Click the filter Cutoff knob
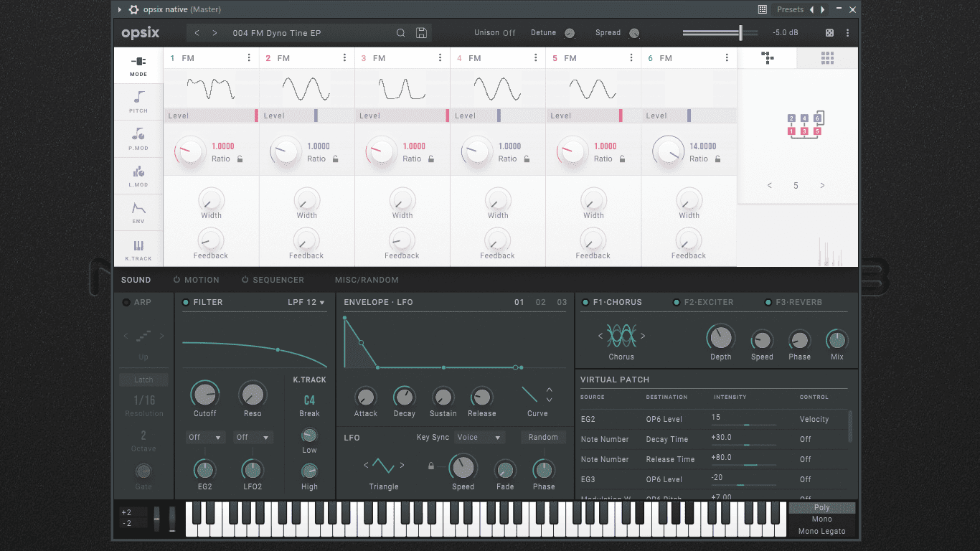 point(204,393)
